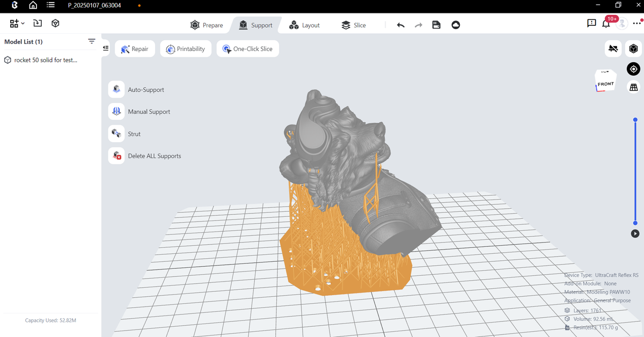Click Delete ALL Supports
Screen dimensions: 644x337
pos(155,156)
